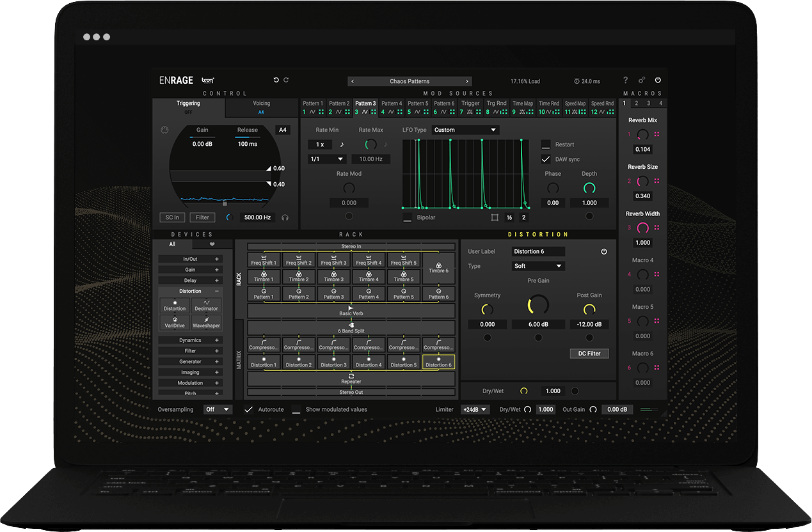Select the Pattern 1 mod source tab
Screen dimensions: 812x532
pyautogui.click(x=313, y=107)
